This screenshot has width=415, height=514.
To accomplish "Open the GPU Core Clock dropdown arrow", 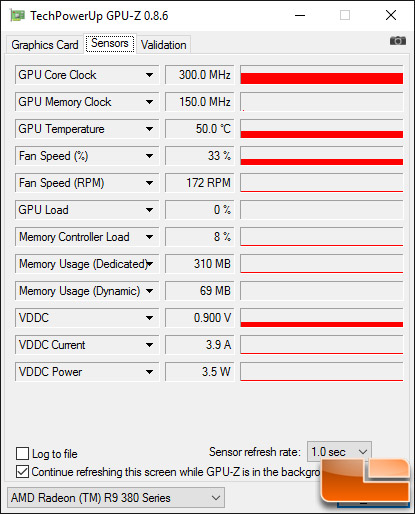I will pyautogui.click(x=149, y=75).
